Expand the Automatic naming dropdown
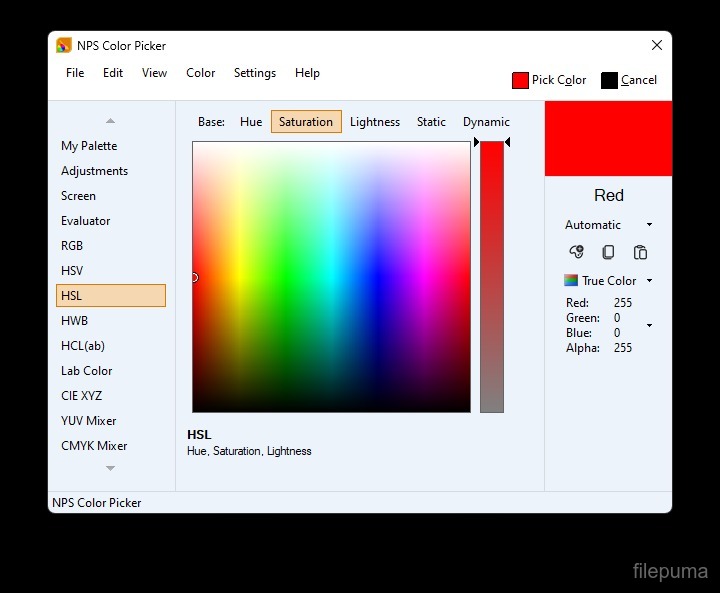The image size is (720, 593). click(649, 225)
